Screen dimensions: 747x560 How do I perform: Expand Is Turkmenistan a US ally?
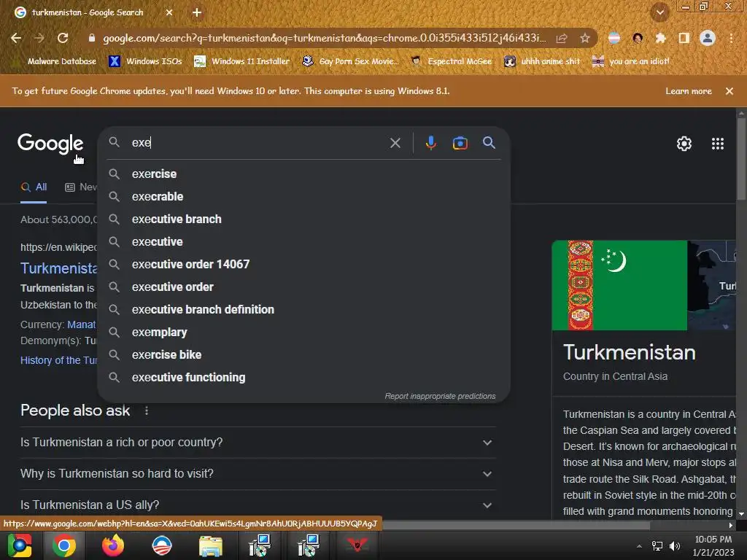(x=258, y=505)
